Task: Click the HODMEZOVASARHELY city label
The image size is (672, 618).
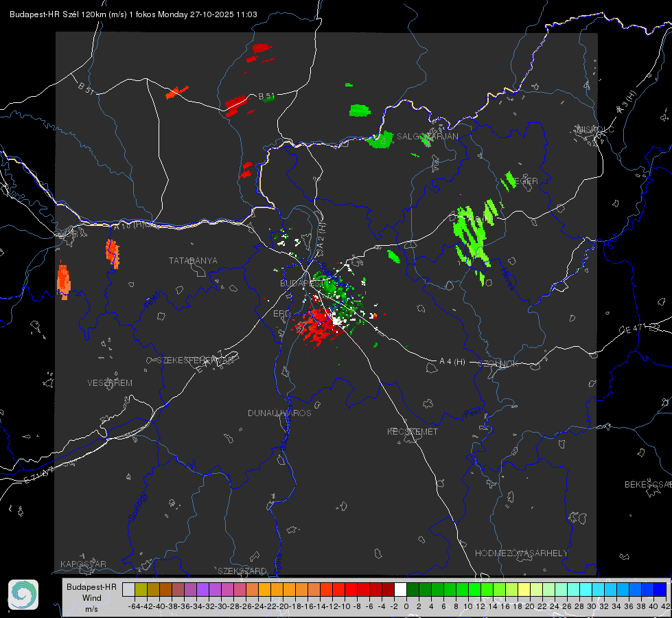Action: coord(521,553)
